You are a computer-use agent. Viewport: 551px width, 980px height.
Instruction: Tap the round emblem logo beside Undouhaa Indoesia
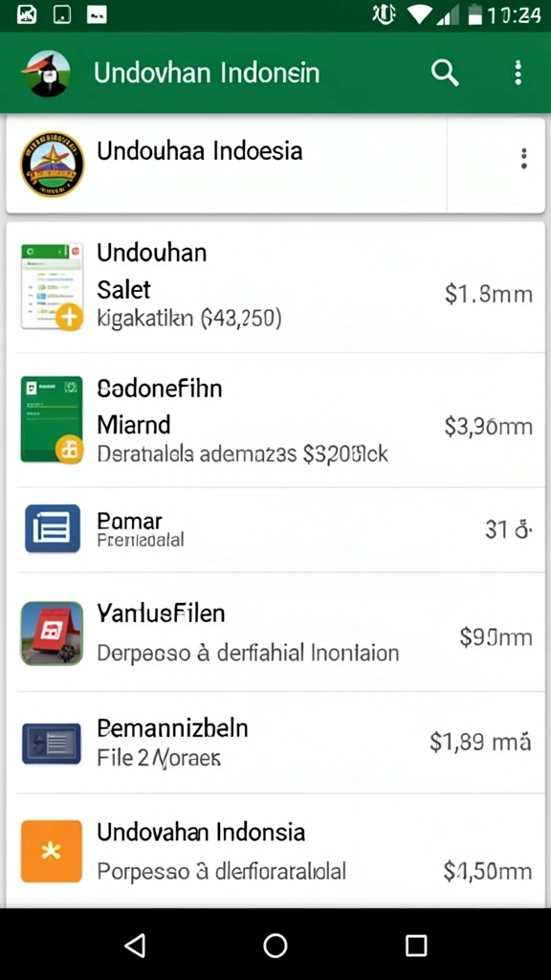coord(52,164)
